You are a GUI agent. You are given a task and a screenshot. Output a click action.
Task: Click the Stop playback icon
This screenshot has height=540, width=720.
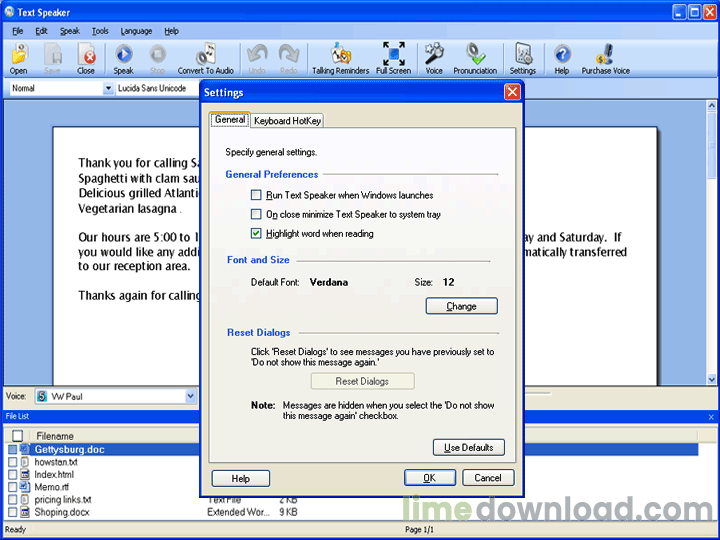(158, 59)
